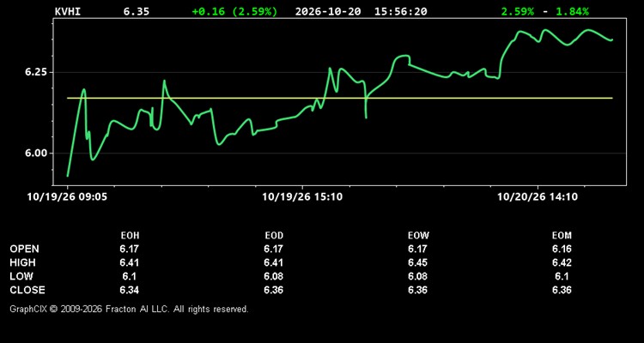Select EOM open value 6.16
This screenshot has width=644, height=343.
pos(562,249)
